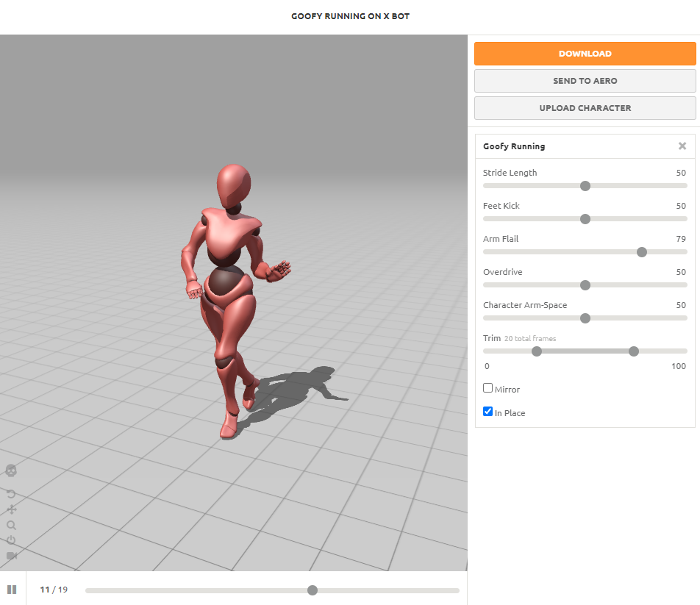700x605 pixels.
Task: Click the timeline playhead knob
Action: click(312, 590)
